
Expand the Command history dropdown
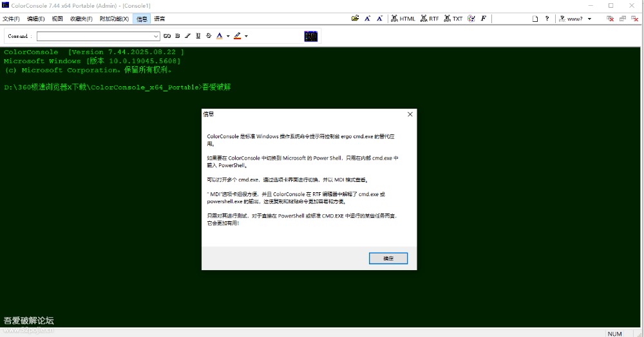156,36
